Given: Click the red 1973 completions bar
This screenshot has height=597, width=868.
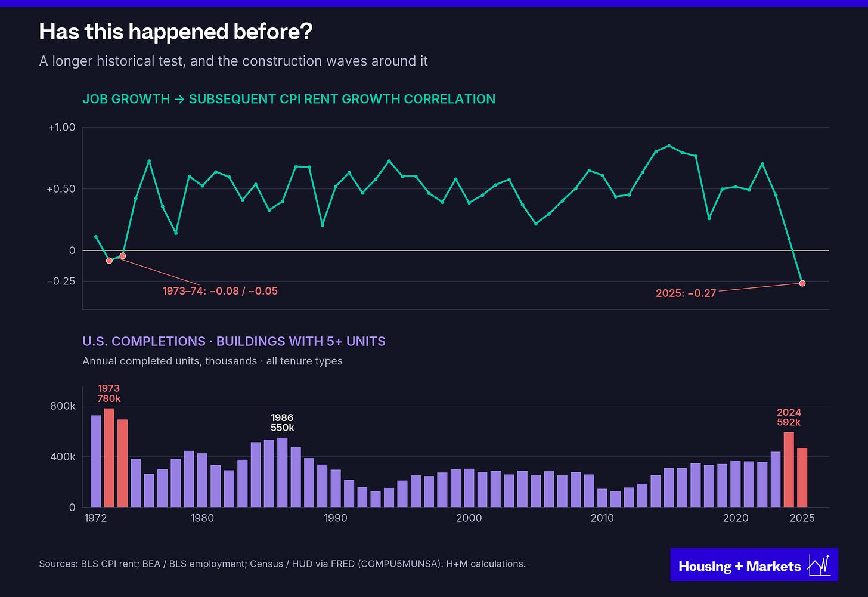Looking at the screenshot, I should click(109, 458).
